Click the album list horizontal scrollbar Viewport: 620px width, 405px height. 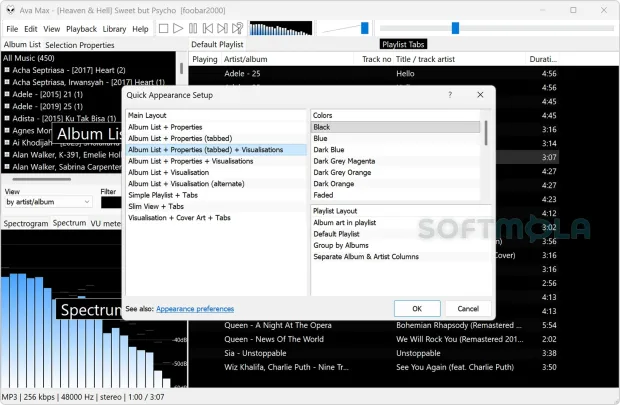[x=42, y=179]
